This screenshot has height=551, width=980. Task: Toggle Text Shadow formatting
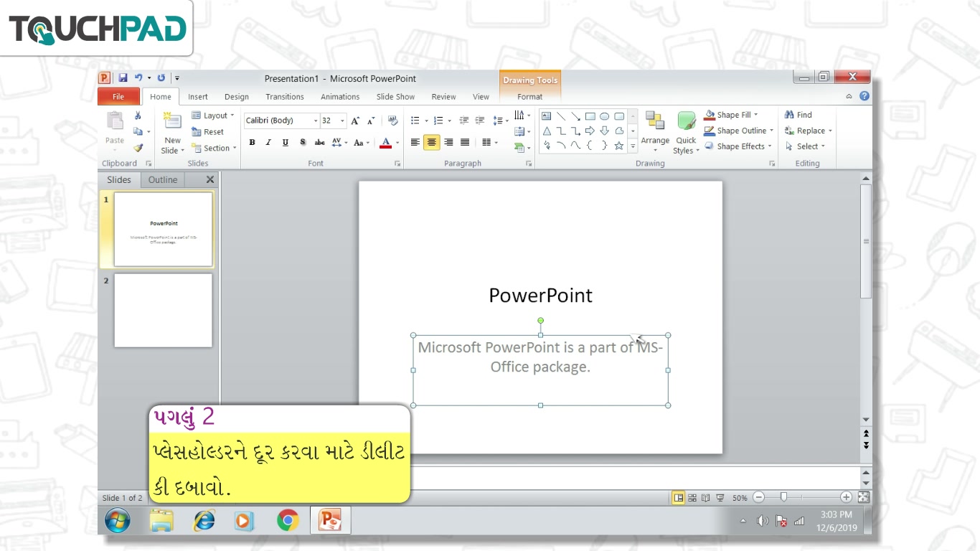(x=303, y=143)
